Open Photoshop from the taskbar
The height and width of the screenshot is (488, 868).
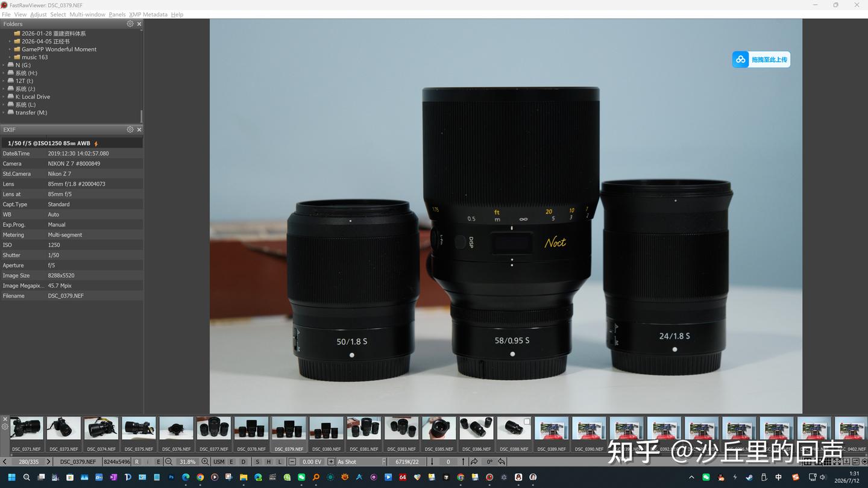pyautogui.click(x=171, y=477)
